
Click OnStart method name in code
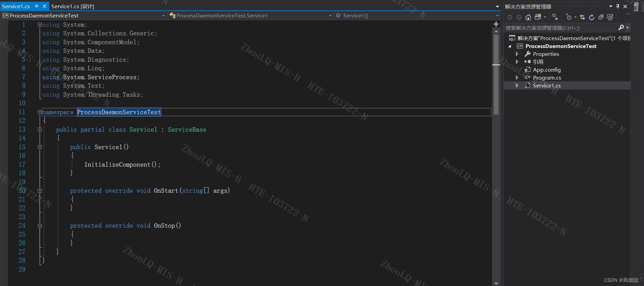point(166,191)
